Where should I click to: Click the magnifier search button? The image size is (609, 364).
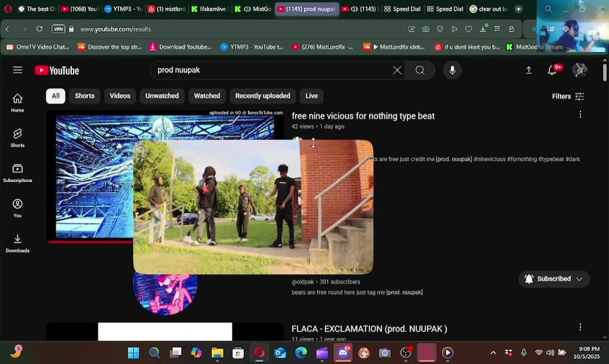tap(420, 70)
